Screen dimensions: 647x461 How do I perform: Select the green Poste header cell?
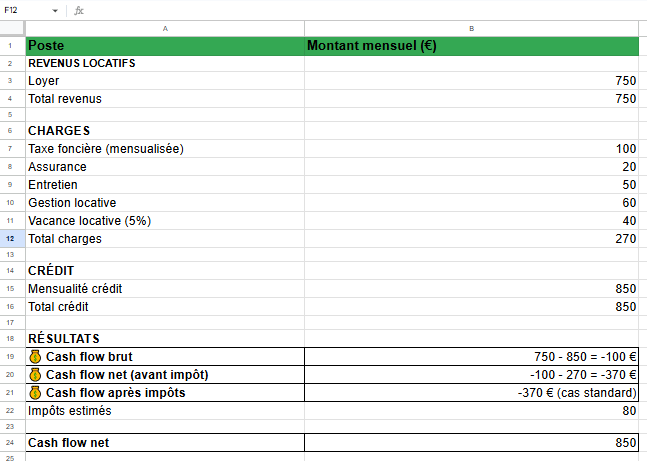164,46
